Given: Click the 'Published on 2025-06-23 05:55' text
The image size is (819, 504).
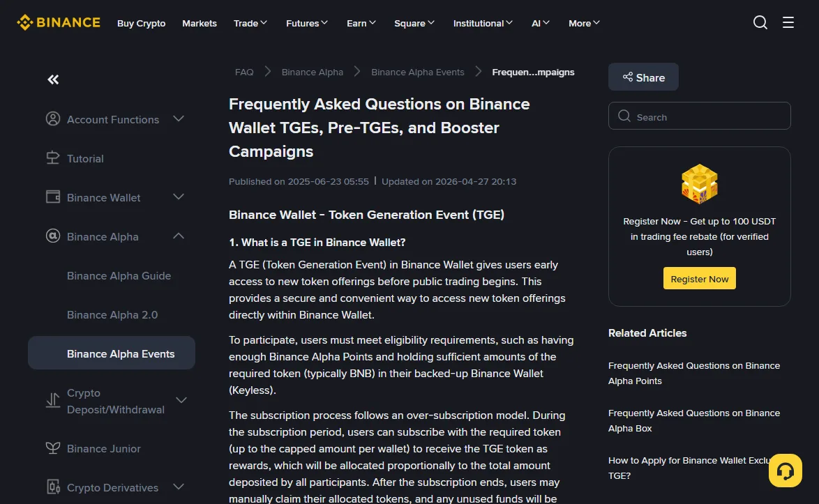Looking at the screenshot, I should [299, 181].
